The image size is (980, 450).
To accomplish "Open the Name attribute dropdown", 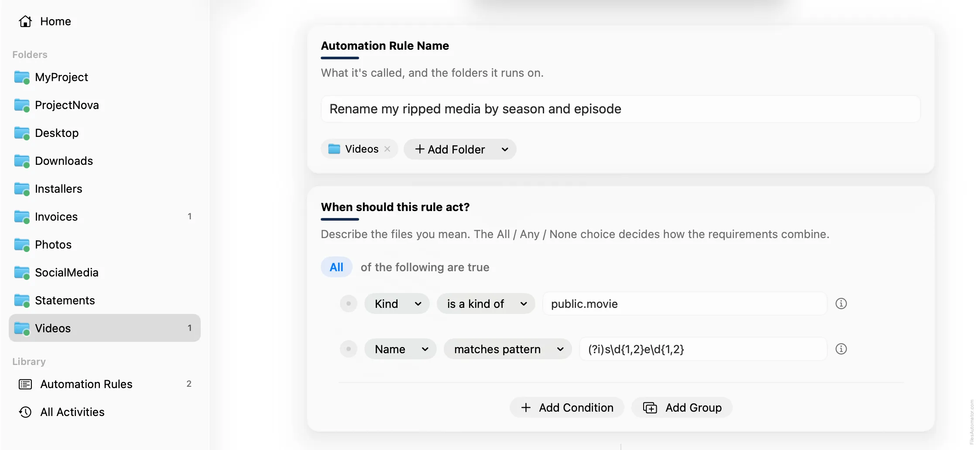I will coord(401,349).
